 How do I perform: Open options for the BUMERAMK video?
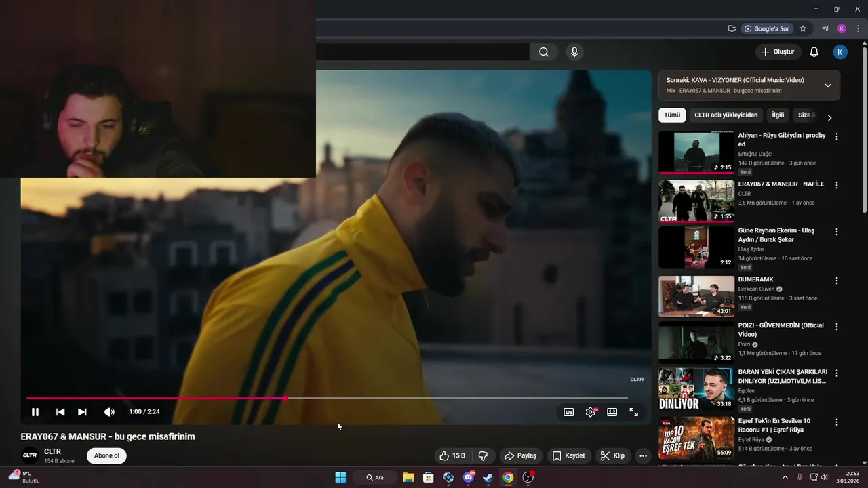837,281
